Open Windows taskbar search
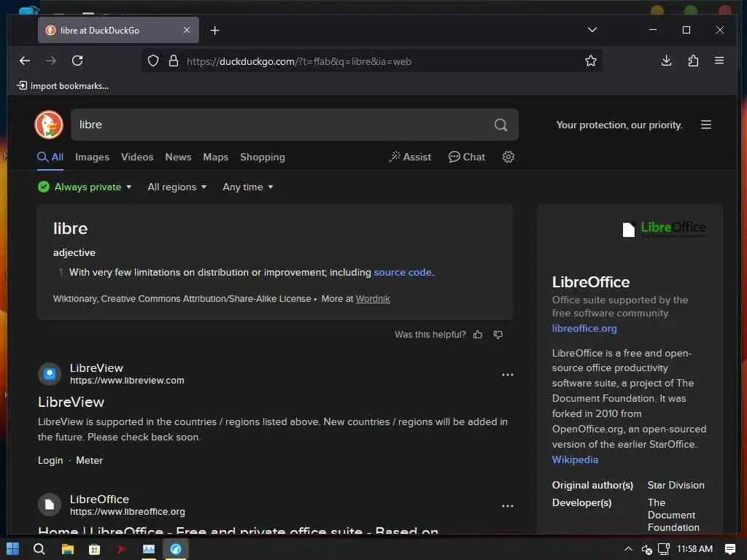The height and width of the screenshot is (560, 747). click(x=39, y=549)
